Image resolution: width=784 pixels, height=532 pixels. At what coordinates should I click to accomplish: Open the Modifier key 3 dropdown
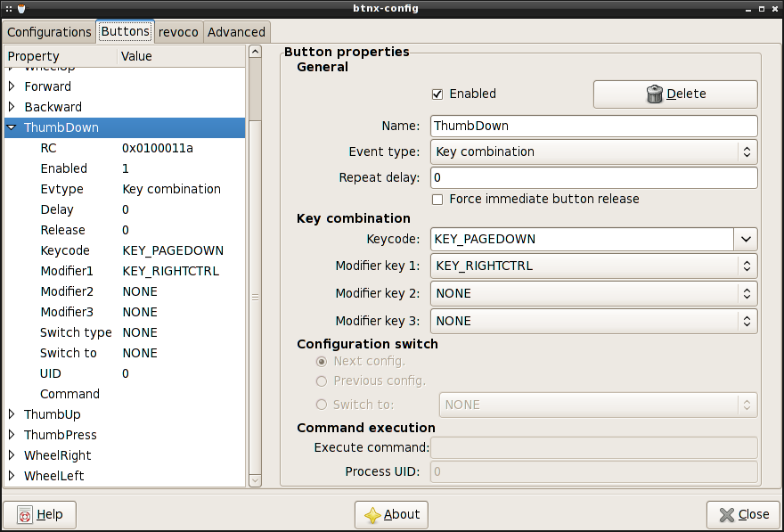click(594, 321)
